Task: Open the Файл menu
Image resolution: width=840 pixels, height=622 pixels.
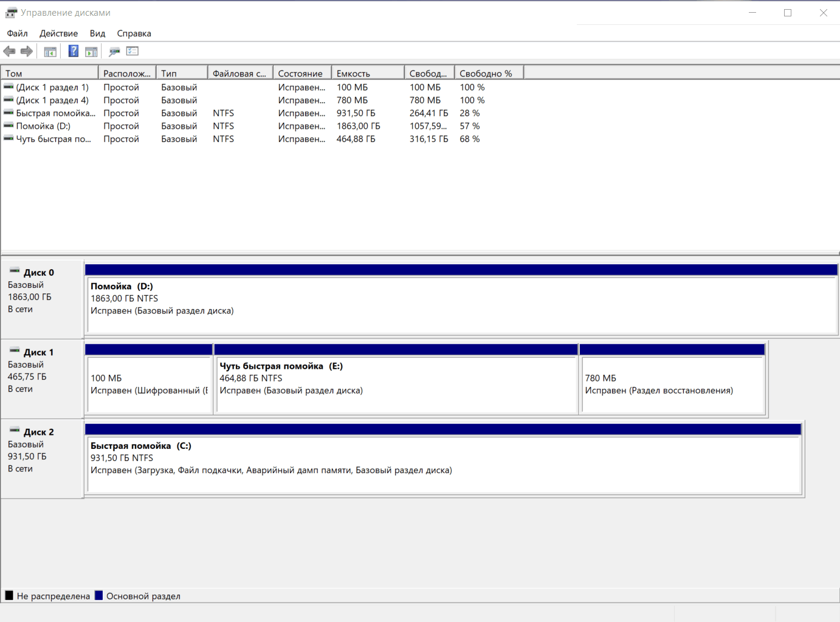Action: point(18,33)
